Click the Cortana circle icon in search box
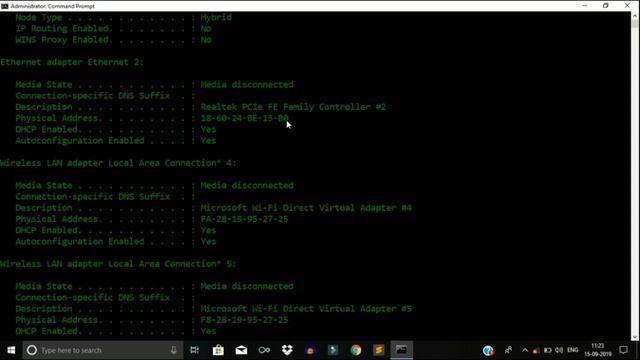This screenshot has width=640, height=360. pos(32,350)
